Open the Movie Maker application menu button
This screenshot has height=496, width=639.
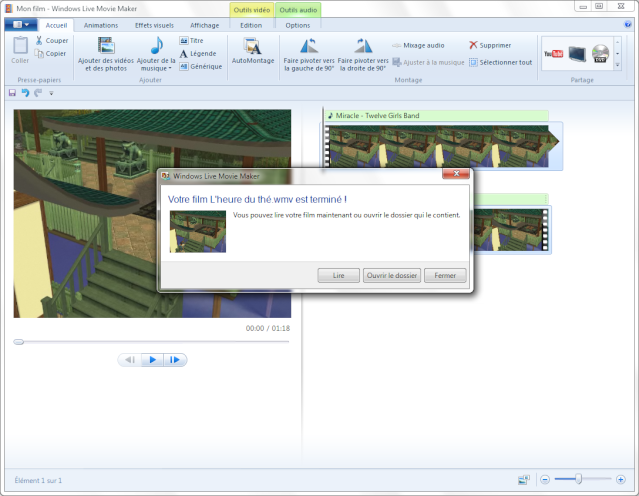click(x=21, y=25)
